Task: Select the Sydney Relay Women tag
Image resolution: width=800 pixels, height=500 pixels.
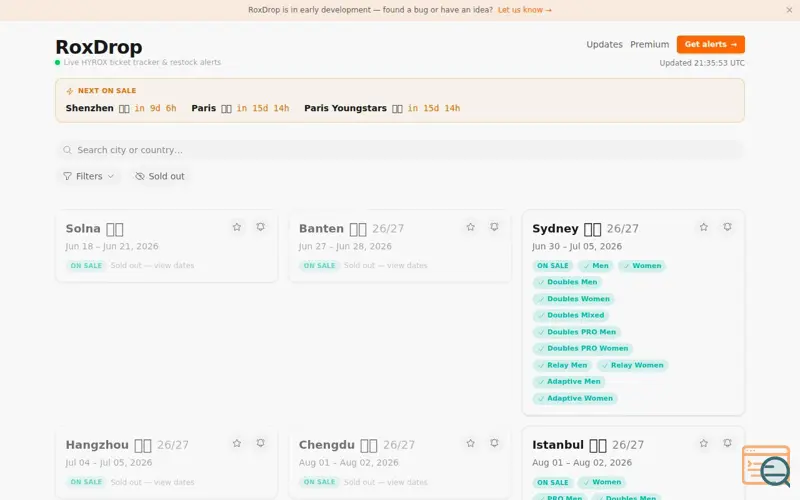Action: tap(632, 365)
